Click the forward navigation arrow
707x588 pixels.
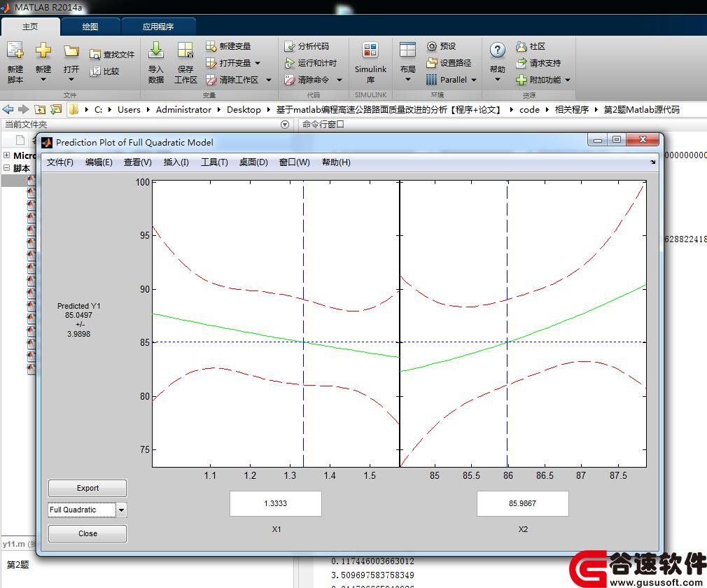coord(23,109)
